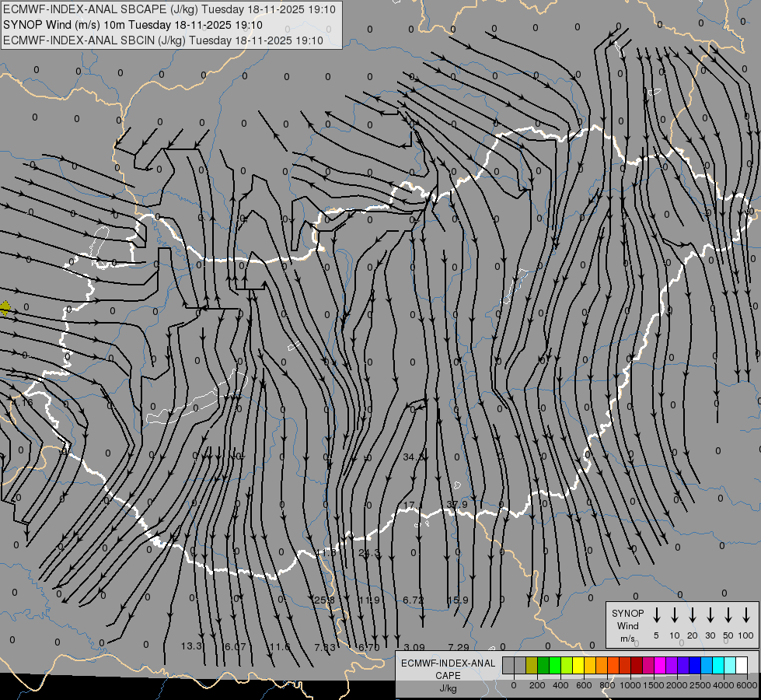
Task: Click the '1000' CAPE scale label
Action: point(630,685)
